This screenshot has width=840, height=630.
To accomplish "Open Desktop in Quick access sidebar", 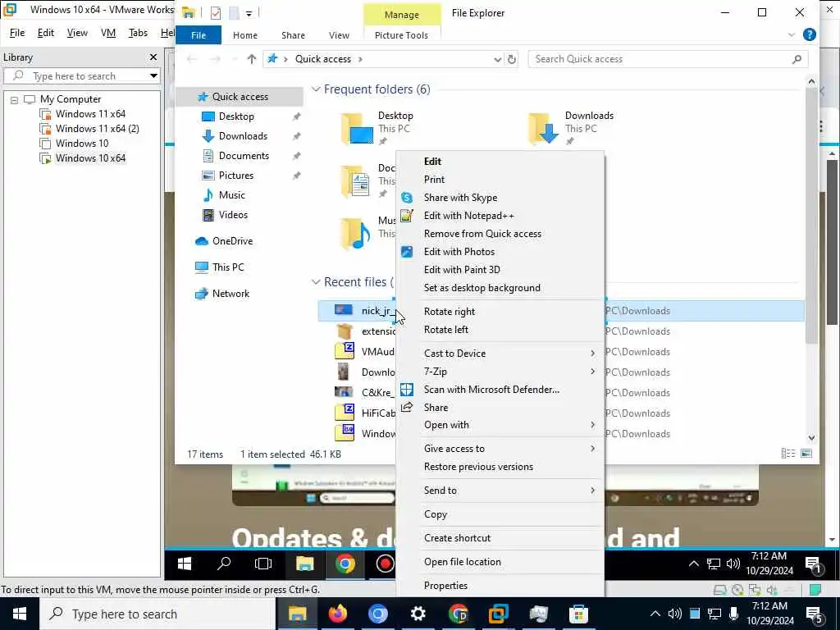I will coord(236,116).
